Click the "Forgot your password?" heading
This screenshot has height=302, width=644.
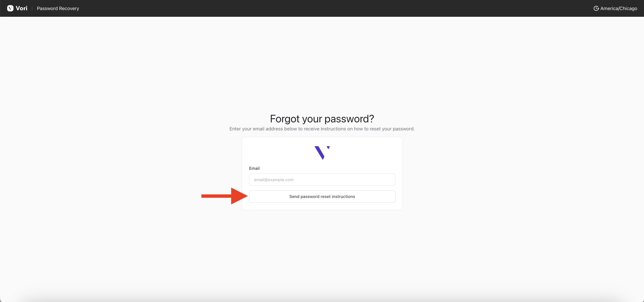(x=322, y=119)
